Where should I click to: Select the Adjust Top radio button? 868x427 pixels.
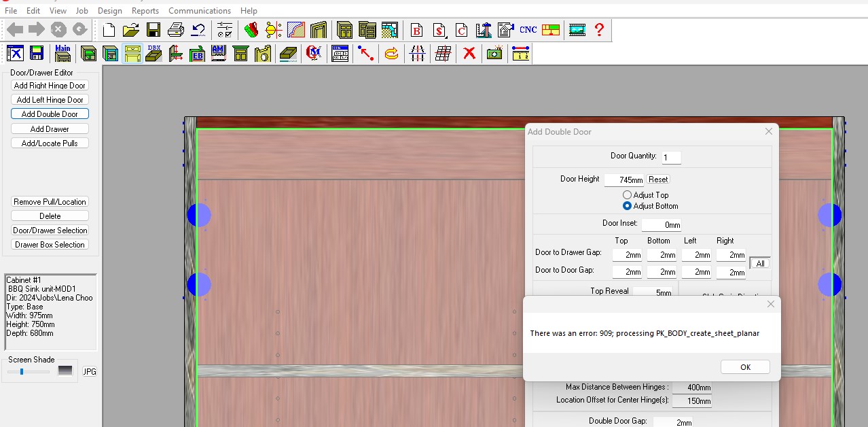click(x=628, y=195)
